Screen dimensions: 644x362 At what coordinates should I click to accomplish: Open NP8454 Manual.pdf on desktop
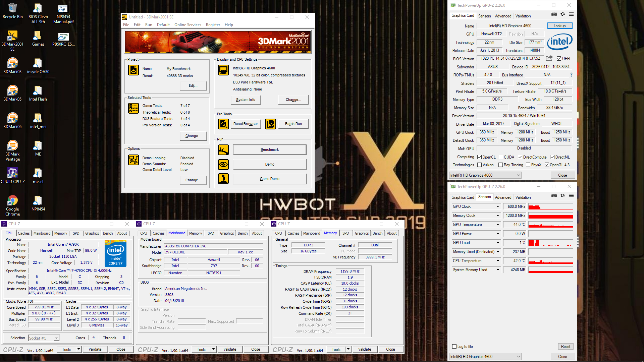pyautogui.click(x=63, y=13)
